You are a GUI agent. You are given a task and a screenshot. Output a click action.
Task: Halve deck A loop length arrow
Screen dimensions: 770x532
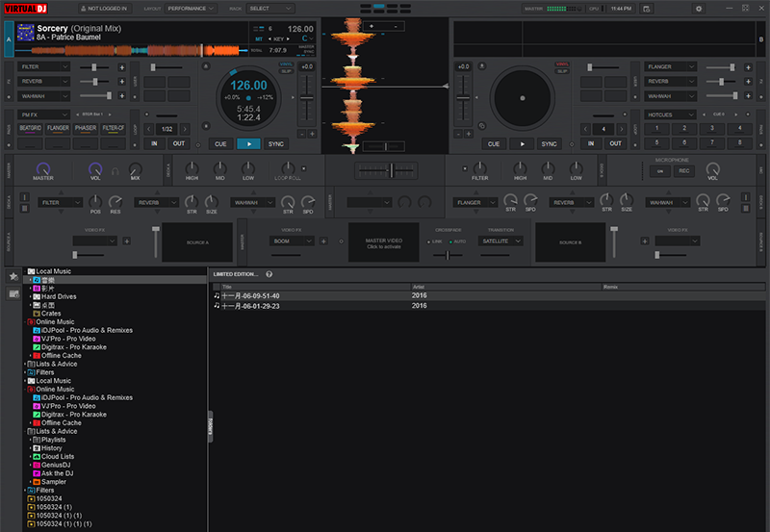pyautogui.click(x=149, y=129)
